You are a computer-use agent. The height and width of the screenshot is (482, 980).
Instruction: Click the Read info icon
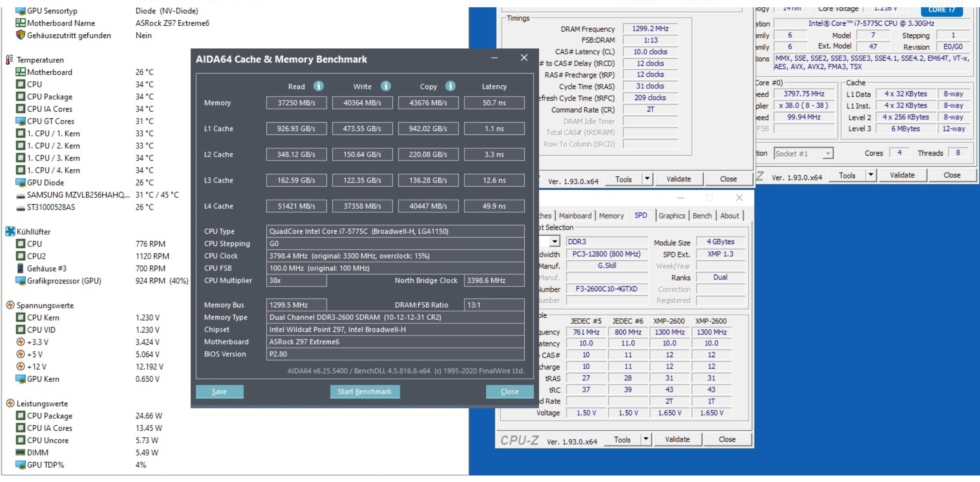[x=318, y=86]
